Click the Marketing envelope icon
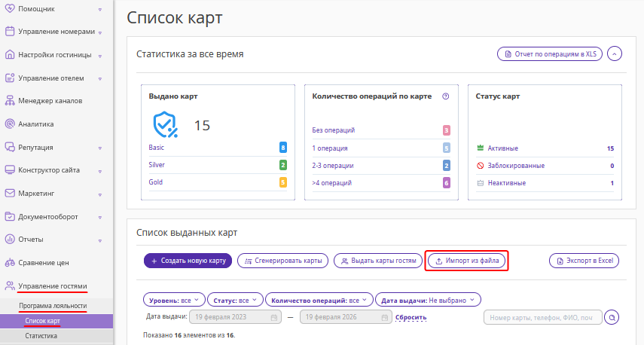The width and height of the screenshot is (644, 345). (11, 194)
